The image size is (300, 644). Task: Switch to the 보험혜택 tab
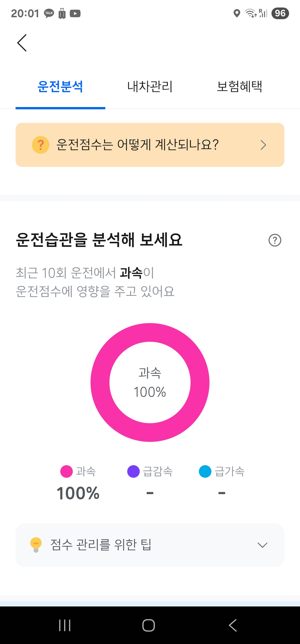coord(239,86)
